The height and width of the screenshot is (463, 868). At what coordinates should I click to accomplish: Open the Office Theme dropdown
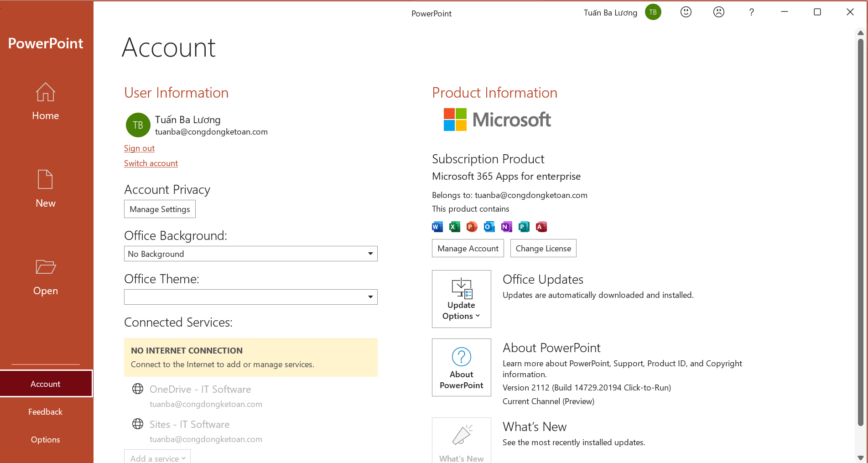tap(251, 297)
